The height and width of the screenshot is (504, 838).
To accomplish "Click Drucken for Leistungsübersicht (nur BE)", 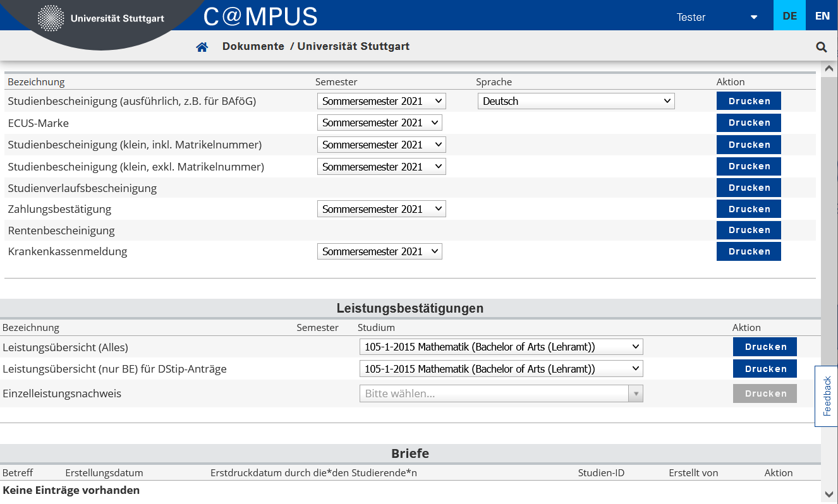I will point(765,369).
